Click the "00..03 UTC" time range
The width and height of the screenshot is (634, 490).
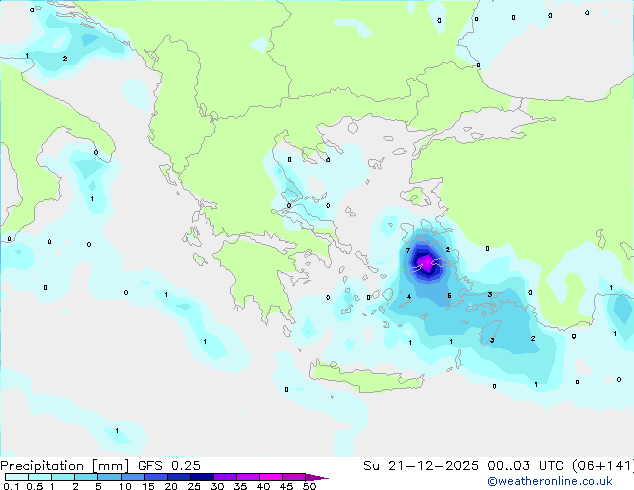tap(525, 466)
